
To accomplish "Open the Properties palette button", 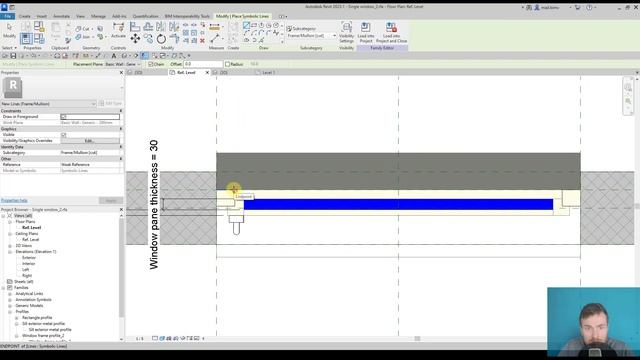I will [x=26, y=38].
